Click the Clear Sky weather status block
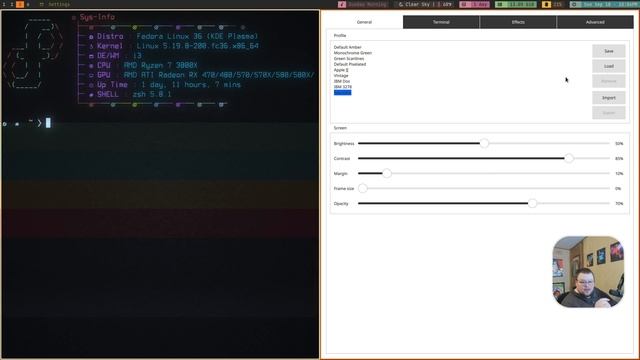Image resolution: width=640 pixels, height=360 pixels. coord(425,4)
